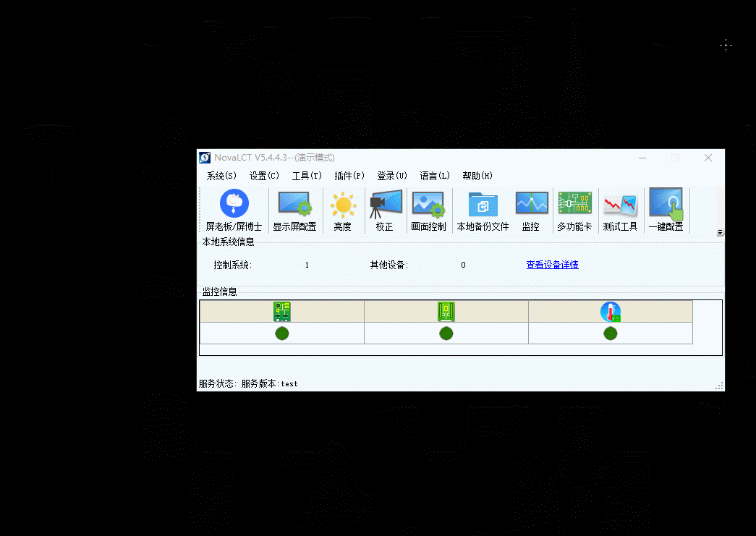This screenshot has height=536, width=756.
Task: Click the green status dot under temperature
Action: [x=611, y=333]
